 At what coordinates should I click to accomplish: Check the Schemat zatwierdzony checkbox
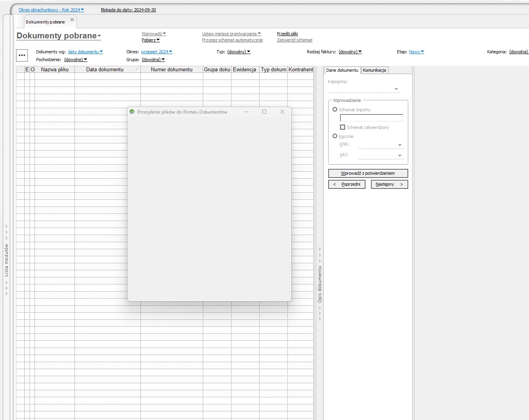pos(342,127)
